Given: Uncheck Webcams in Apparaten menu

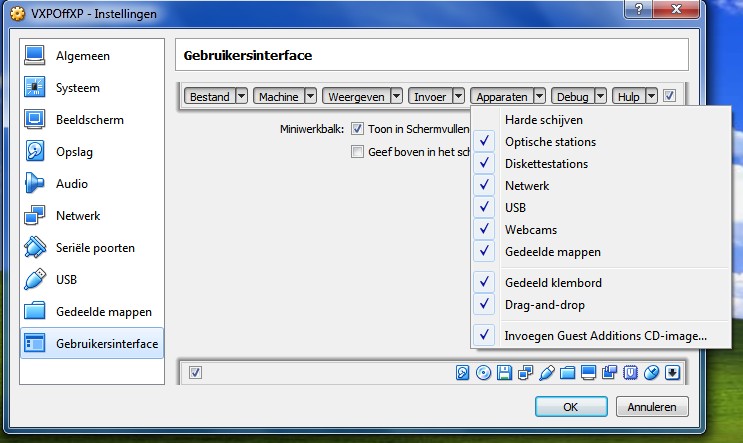Looking at the screenshot, I should 601,230.
